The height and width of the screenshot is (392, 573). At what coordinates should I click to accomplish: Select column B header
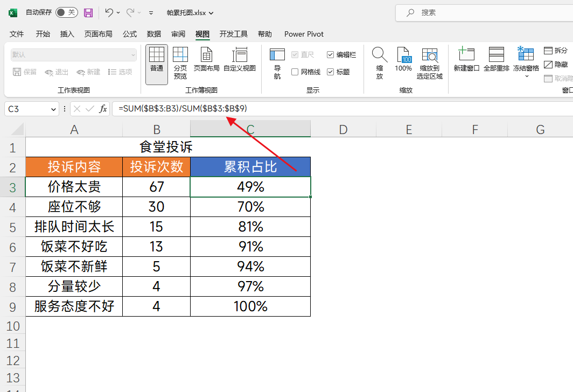tap(156, 129)
